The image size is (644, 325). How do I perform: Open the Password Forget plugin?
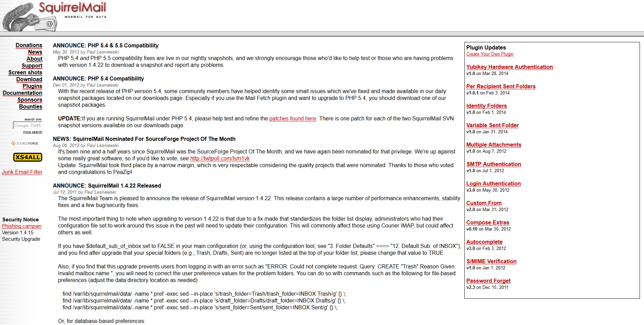pyautogui.click(x=488, y=281)
